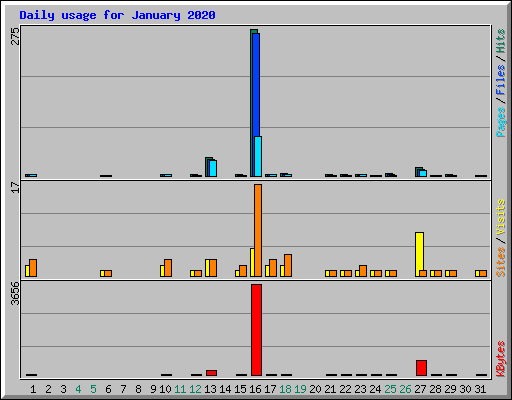This screenshot has height=400, width=512.
Task: Click the blue 'Files' legend label
Action: tap(501, 80)
